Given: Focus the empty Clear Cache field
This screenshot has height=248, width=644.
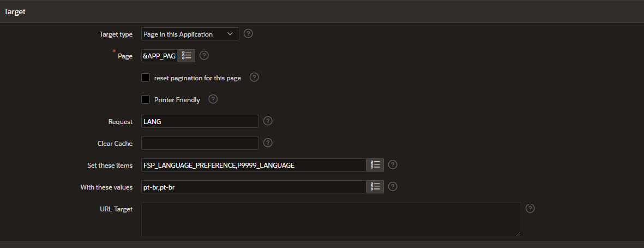Looking at the screenshot, I should point(200,143).
